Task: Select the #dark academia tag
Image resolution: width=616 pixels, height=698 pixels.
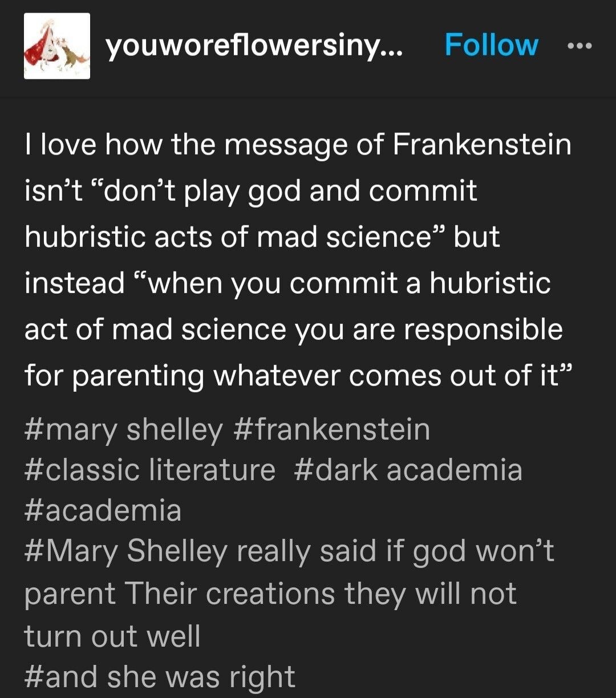Action: tap(408, 470)
